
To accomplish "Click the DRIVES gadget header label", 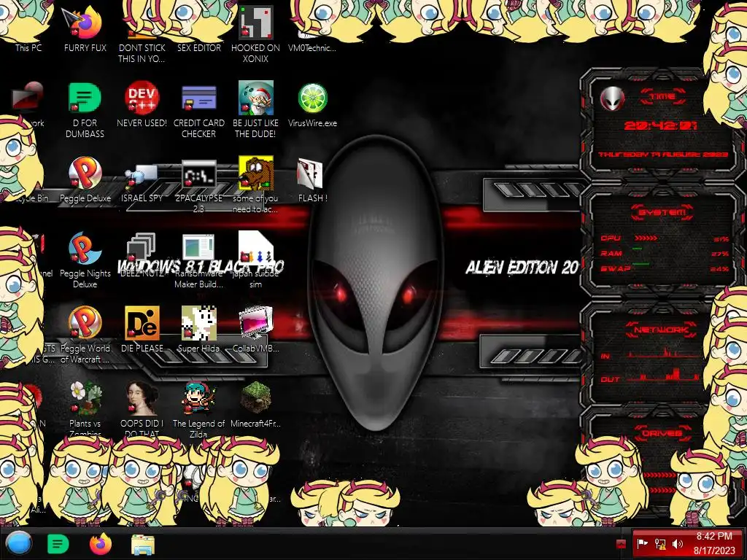I will click(x=662, y=433).
